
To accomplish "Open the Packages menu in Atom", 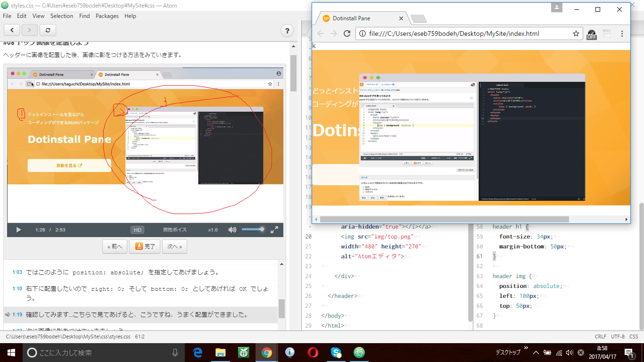I will tap(107, 16).
